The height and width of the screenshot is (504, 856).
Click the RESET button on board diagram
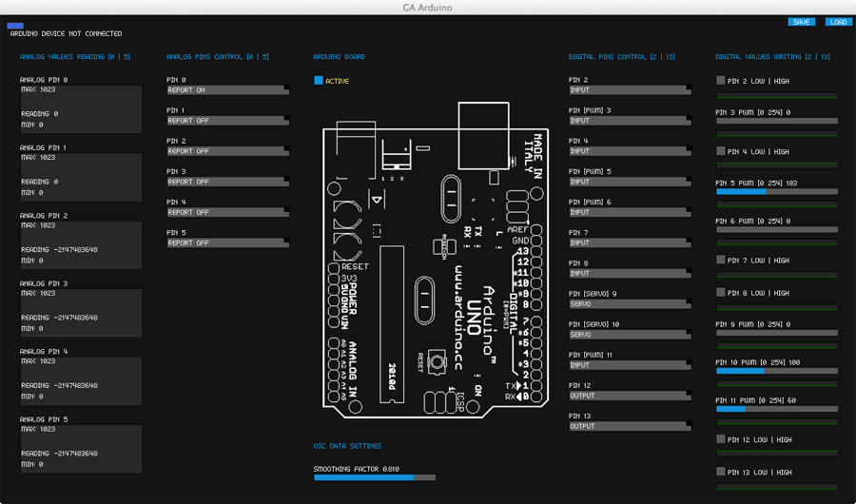[437, 361]
